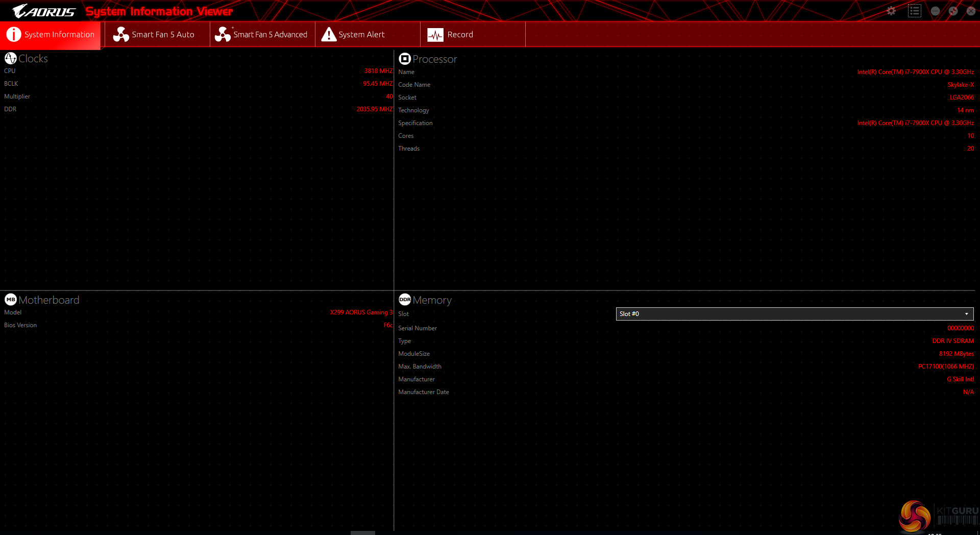This screenshot has width=980, height=535.
Task: Select the Bios Version value F6c
Action: pos(388,325)
